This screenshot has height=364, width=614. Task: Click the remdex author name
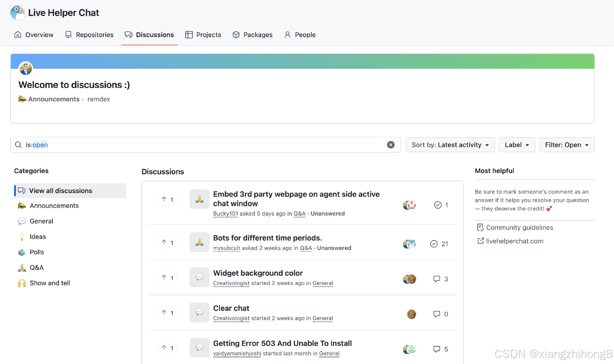(98, 99)
